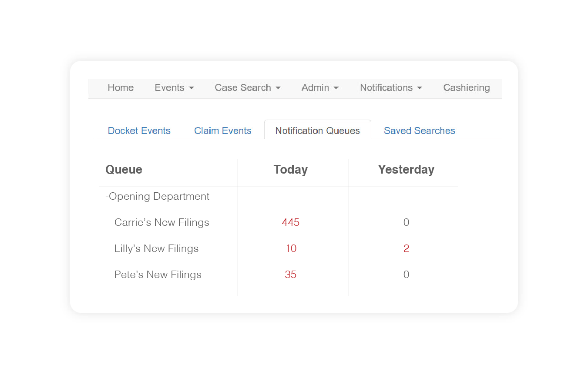The image size is (588, 392).
Task: Select the Notification Queues tab
Action: coord(317,131)
